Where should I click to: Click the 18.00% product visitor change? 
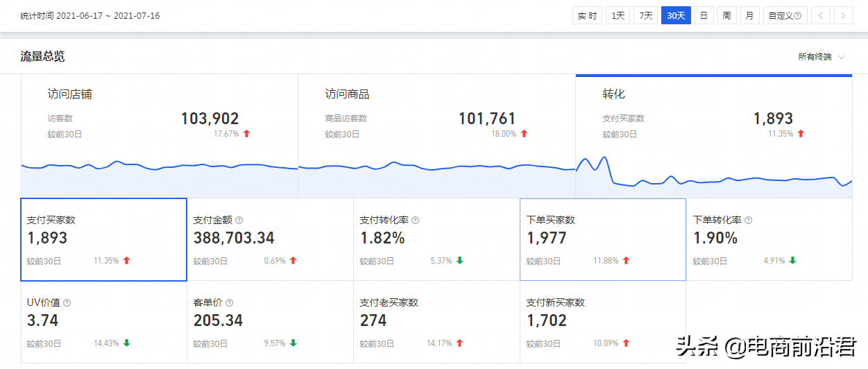coord(504,134)
